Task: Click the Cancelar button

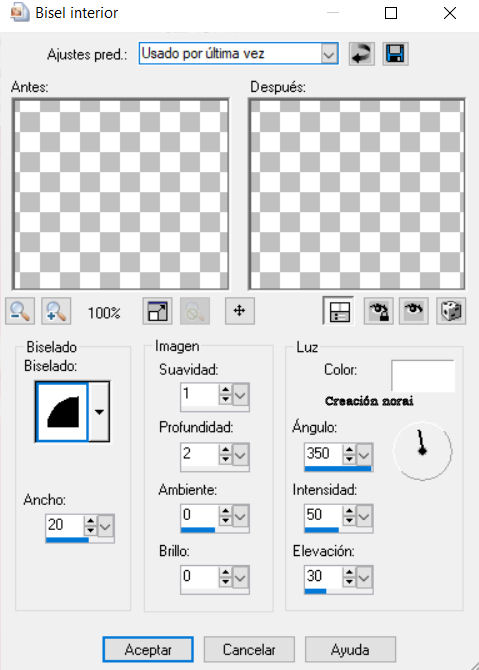Action: click(x=249, y=649)
